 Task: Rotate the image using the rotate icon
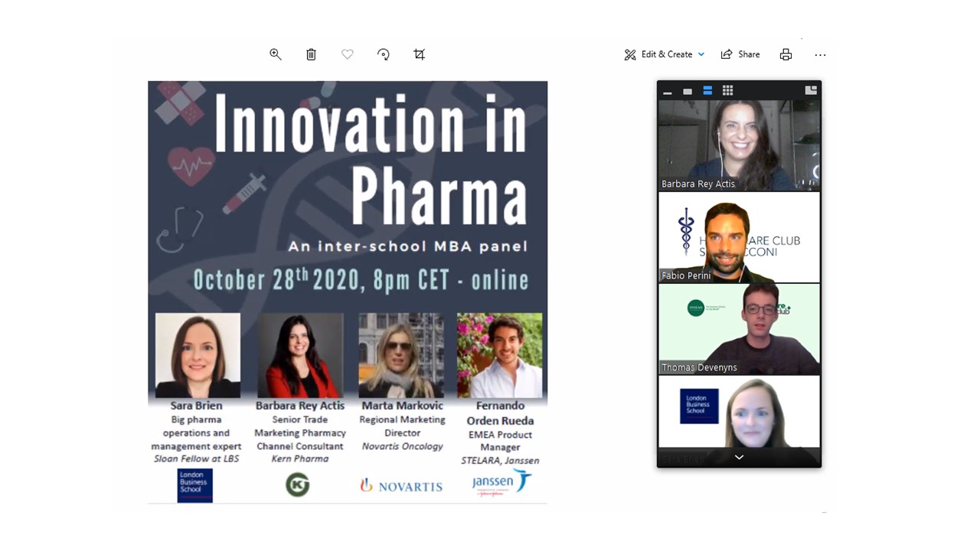click(384, 54)
